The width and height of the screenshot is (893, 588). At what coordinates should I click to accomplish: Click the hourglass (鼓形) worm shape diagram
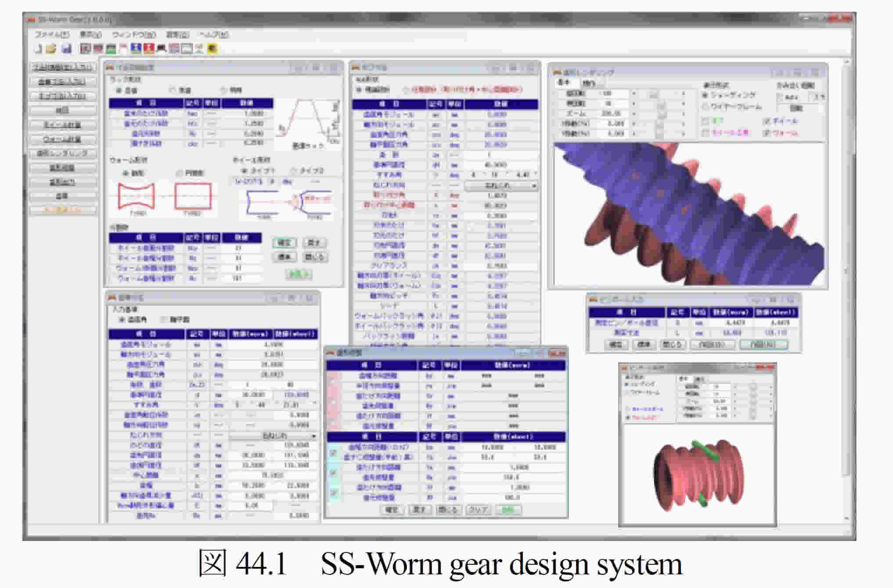137,197
